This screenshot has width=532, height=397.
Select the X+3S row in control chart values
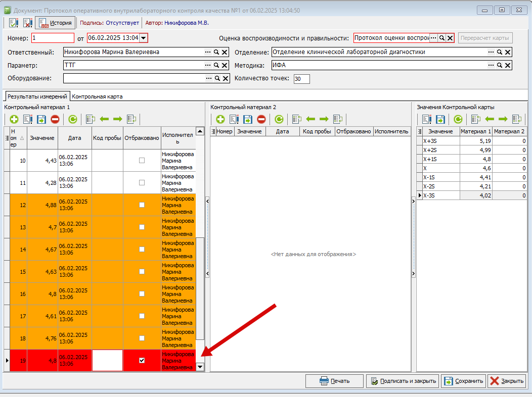(472, 141)
